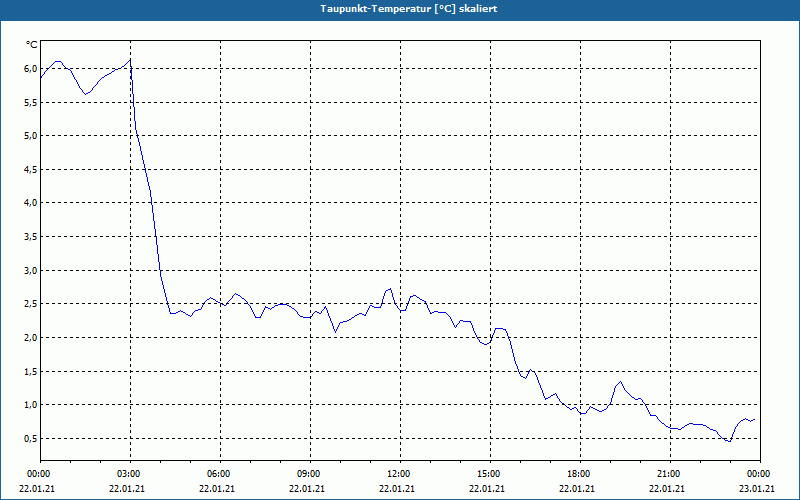Select the 3,0 y-axis label
Viewport: 800px width, 500px height.
30,270
